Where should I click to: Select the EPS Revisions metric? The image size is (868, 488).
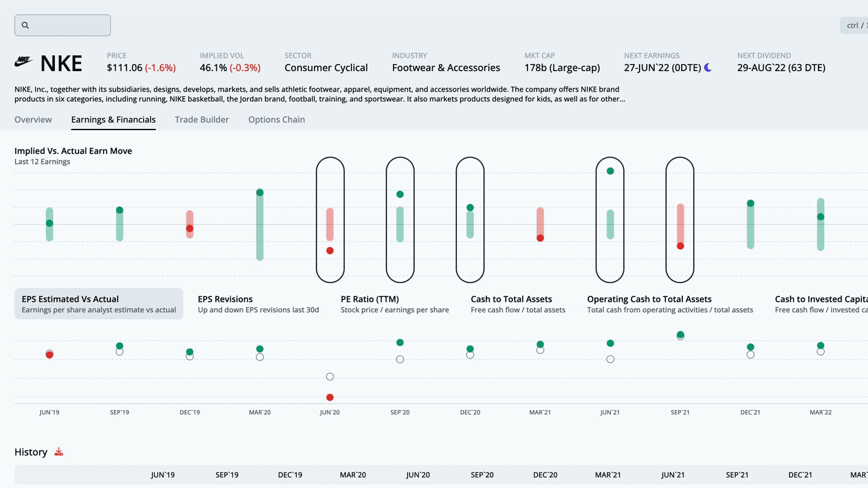point(258,304)
